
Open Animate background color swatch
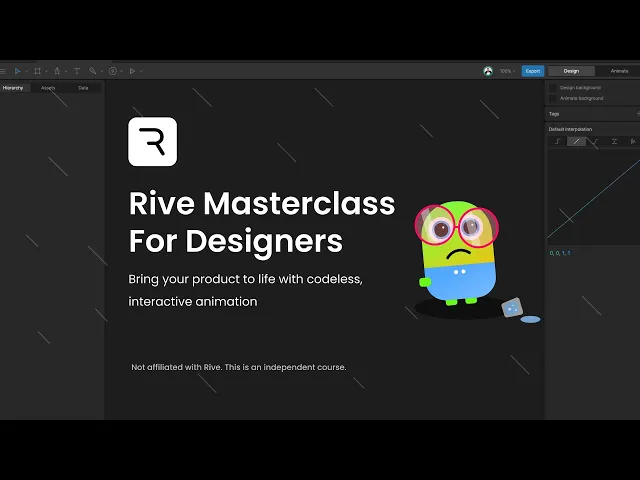pyautogui.click(x=553, y=98)
